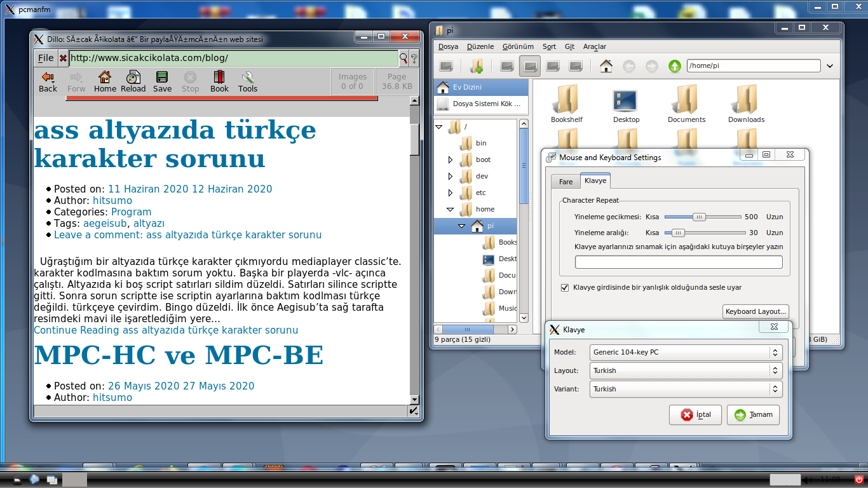The image size is (868, 488).
Task: Open the Düzenle menu
Action: [480, 46]
